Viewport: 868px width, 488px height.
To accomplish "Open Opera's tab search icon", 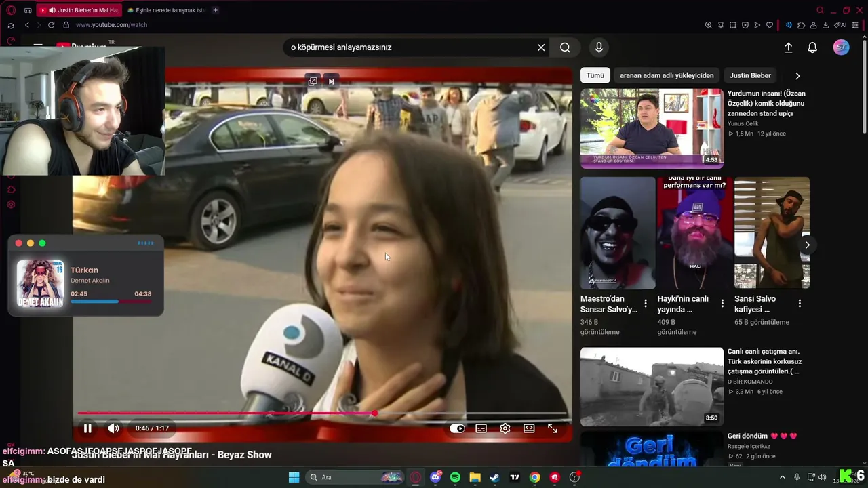I will [x=820, y=10].
